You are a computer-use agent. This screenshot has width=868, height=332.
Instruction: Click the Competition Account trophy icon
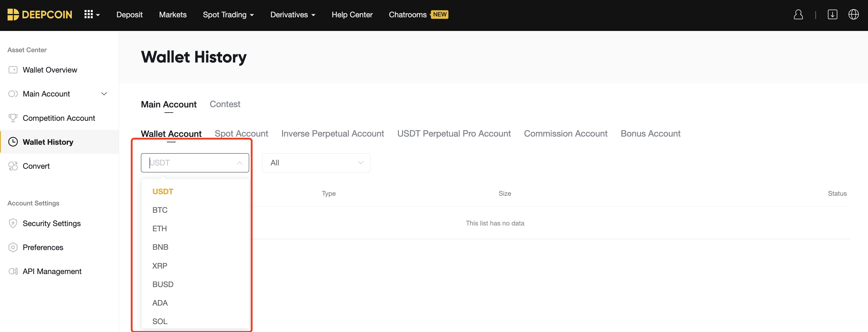(13, 118)
